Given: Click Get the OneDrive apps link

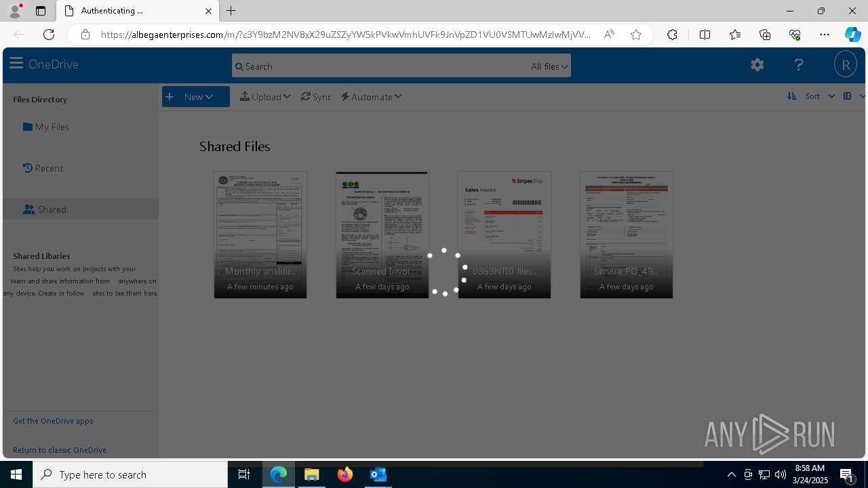Looking at the screenshot, I should click(x=53, y=421).
